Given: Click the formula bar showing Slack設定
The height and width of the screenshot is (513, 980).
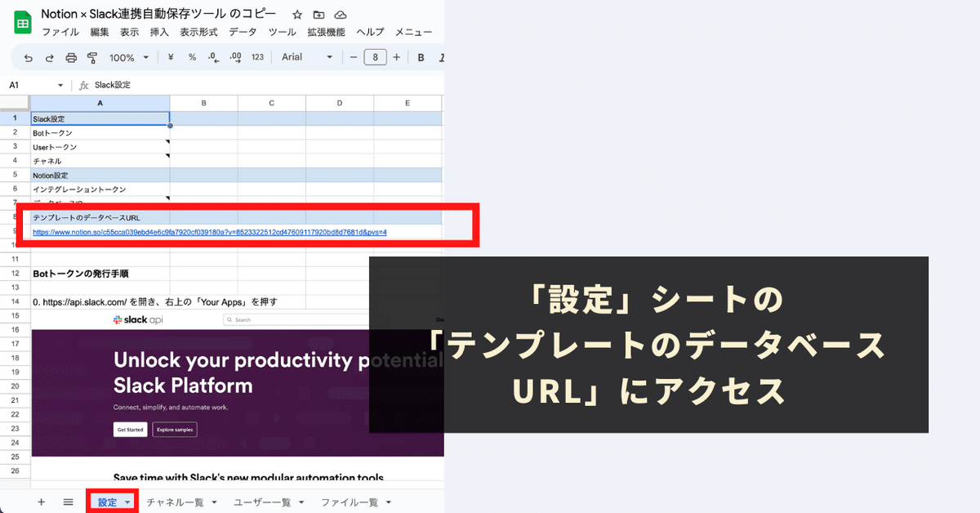Looking at the screenshot, I should (x=268, y=85).
